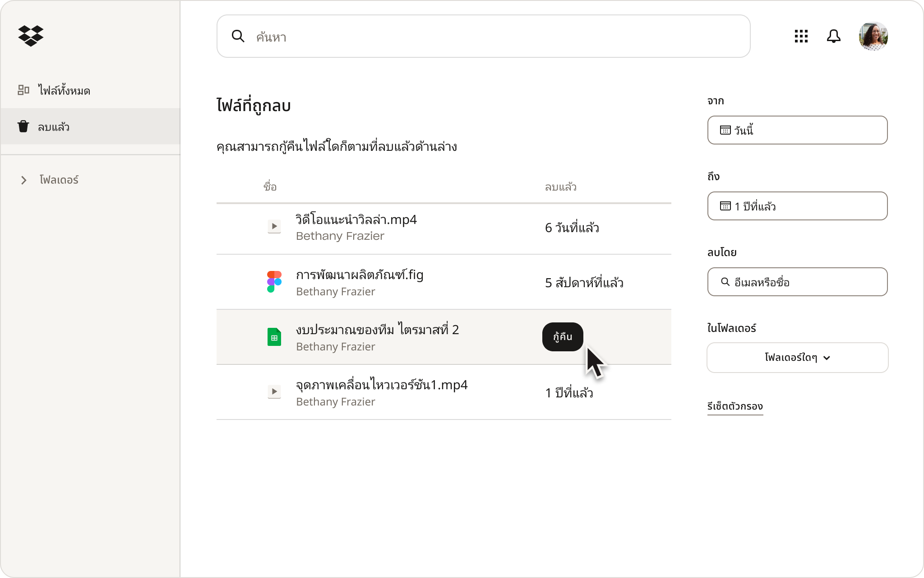The width and height of the screenshot is (924, 578).
Task: Open the user profile avatar
Action: tap(873, 36)
